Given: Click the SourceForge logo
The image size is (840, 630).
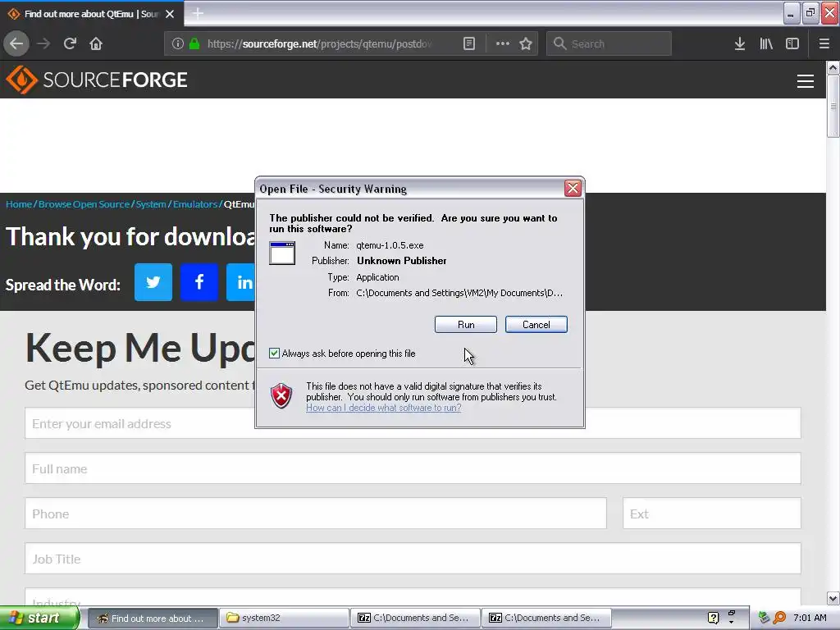Looking at the screenshot, I should pos(97,80).
